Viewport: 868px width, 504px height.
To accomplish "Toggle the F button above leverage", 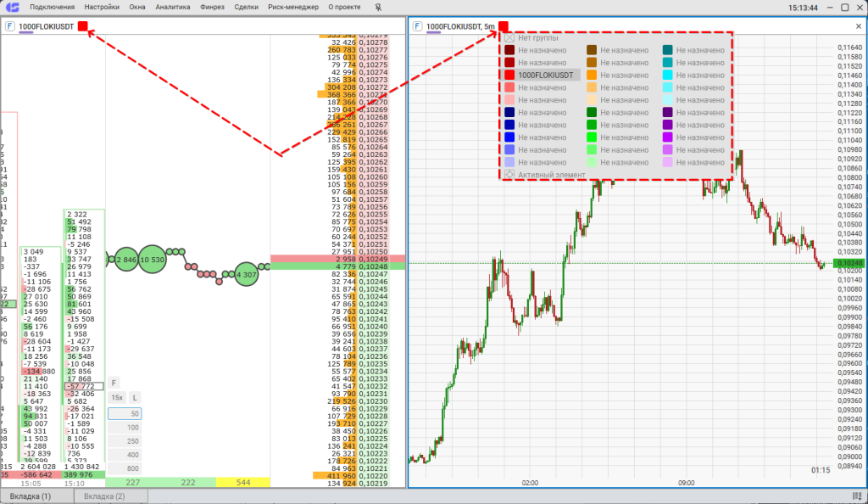I will [114, 383].
